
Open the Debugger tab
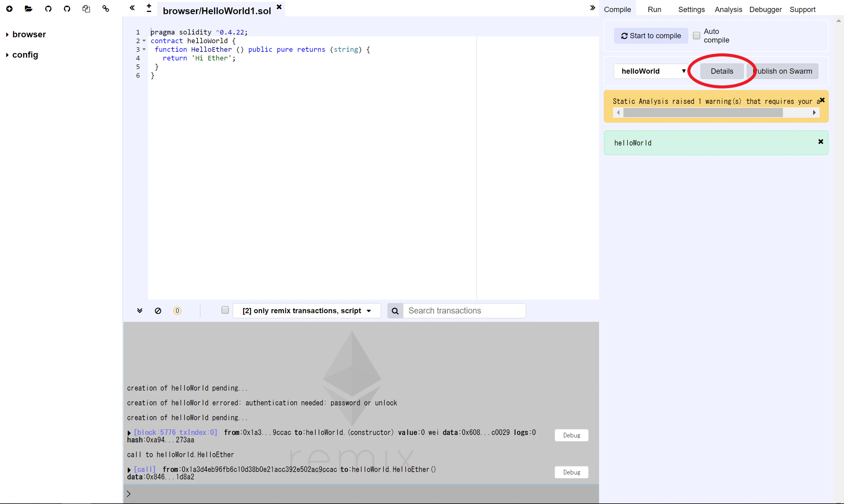pyautogui.click(x=765, y=10)
